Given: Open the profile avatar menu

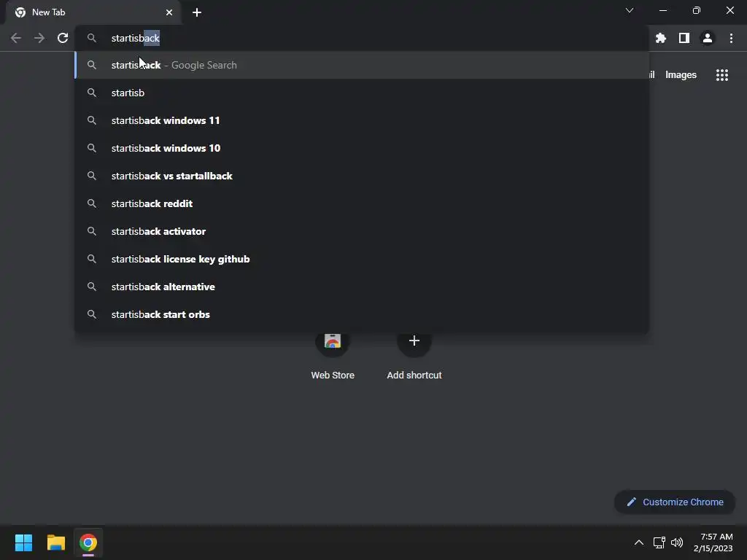Looking at the screenshot, I should pyautogui.click(x=708, y=38).
